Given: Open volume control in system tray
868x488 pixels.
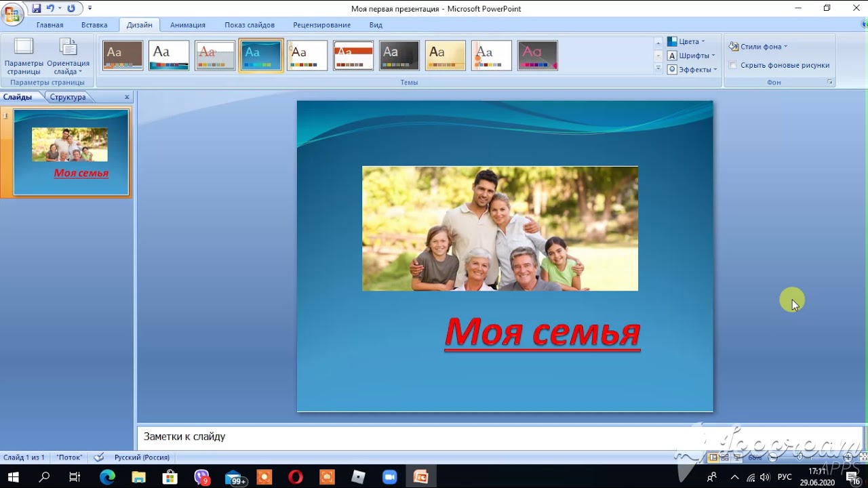Looking at the screenshot, I should point(766,477).
